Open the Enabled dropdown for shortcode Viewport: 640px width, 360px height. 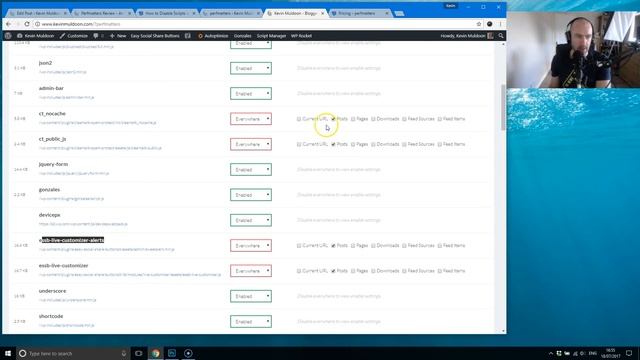251,321
